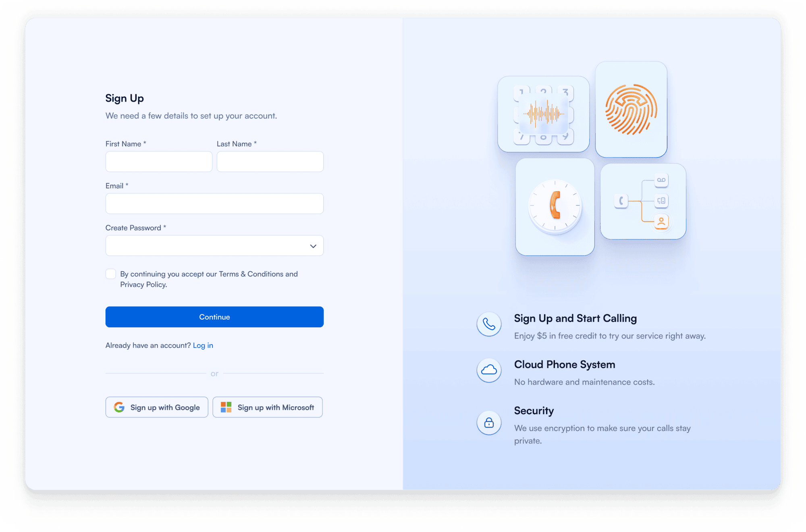Click the 'Cloud Phone System' heading
This screenshot has height=532, width=806.
point(565,364)
